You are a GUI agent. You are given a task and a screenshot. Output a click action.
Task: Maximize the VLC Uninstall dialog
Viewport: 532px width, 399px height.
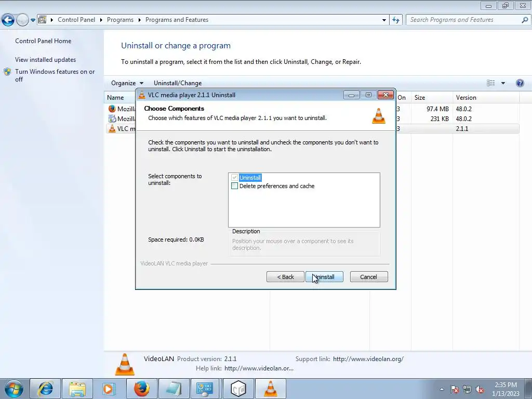pos(368,95)
